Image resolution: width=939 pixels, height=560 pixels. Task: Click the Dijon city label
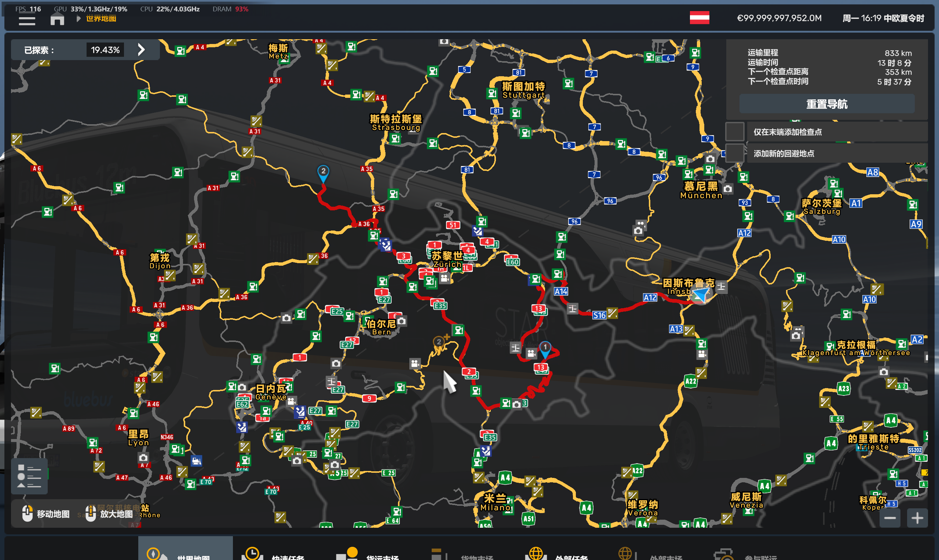click(160, 261)
